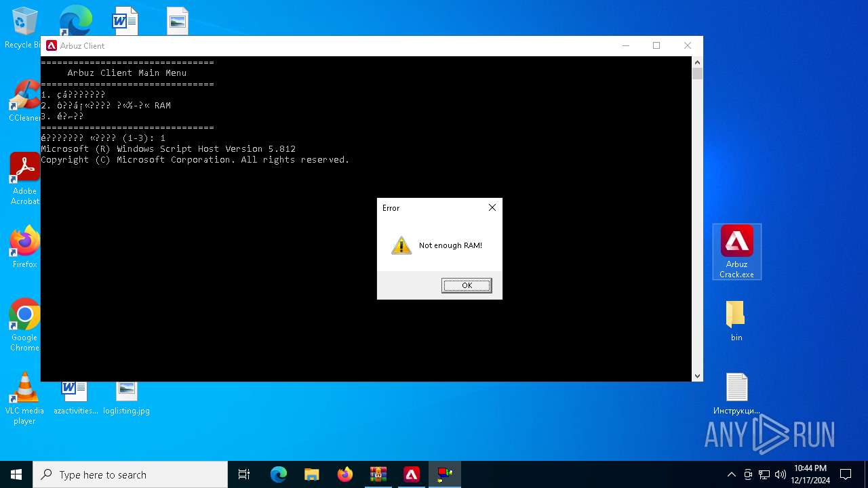Open Adobe Acrobat desktop shortcut
The height and width of the screenshot is (488, 868).
pyautogui.click(x=24, y=178)
